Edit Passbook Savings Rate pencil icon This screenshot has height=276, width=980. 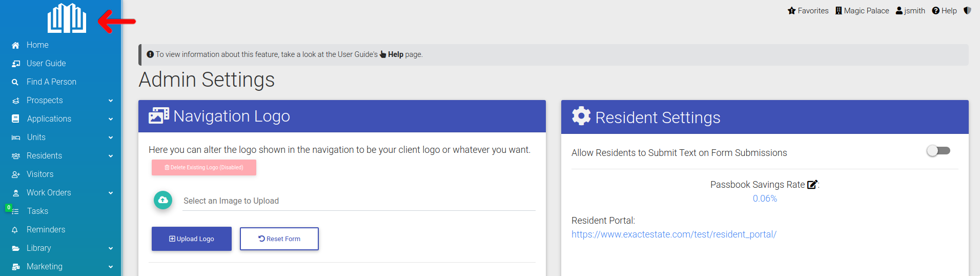(812, 185)
